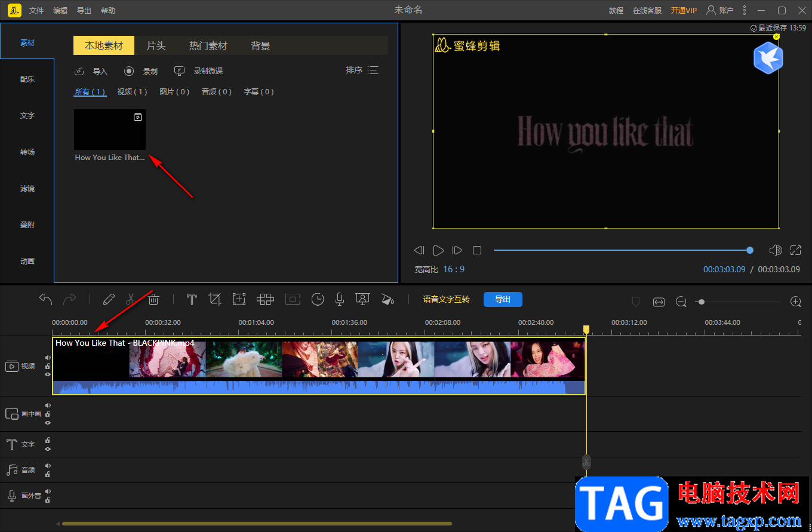Hide the 视频 track with its eye icon
The width and height of the screenshot is (812, 532).
click(48, 374)
